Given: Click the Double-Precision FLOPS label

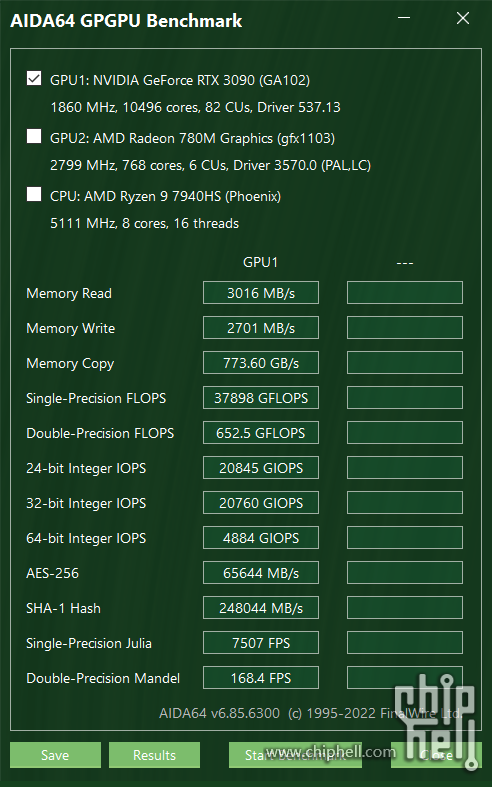Looking at the screenshot, I should tap(100, 433).
